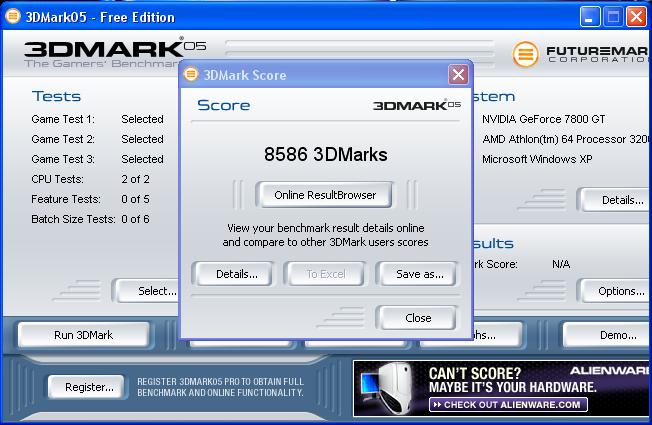The image size is (652, 425).
Task: Click the Game Test 3: label
Action: click(63, 159)
